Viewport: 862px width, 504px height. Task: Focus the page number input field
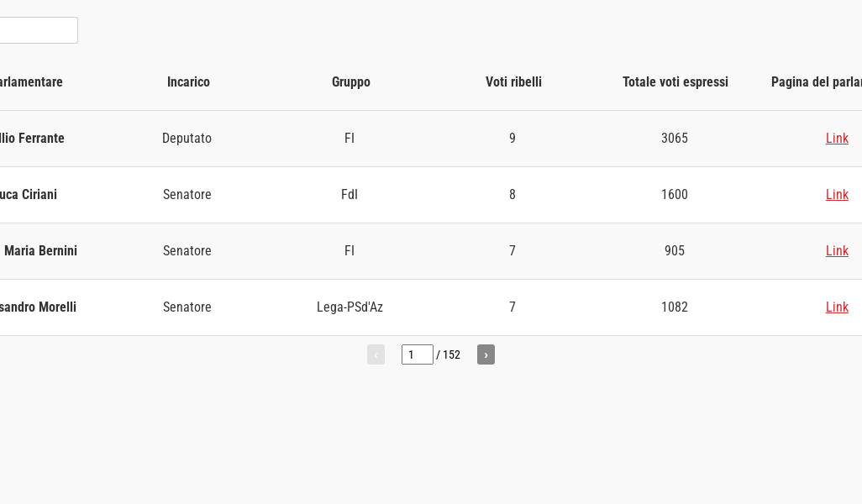coord(417,354)
